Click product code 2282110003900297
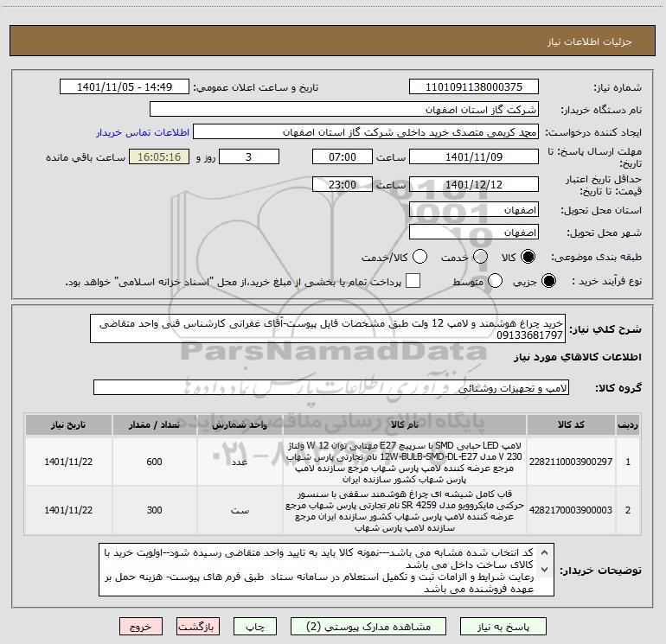 coord(571,462)
